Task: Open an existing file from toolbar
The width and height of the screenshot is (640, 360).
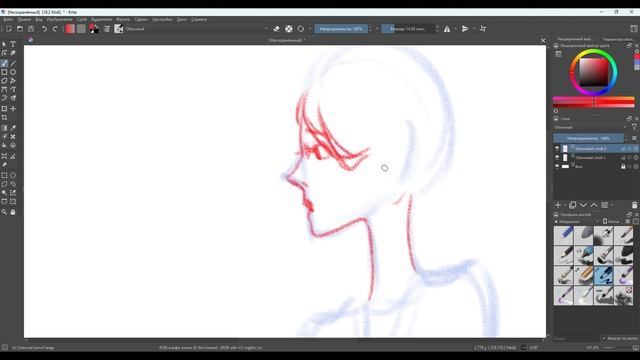Action: [20, 29]
